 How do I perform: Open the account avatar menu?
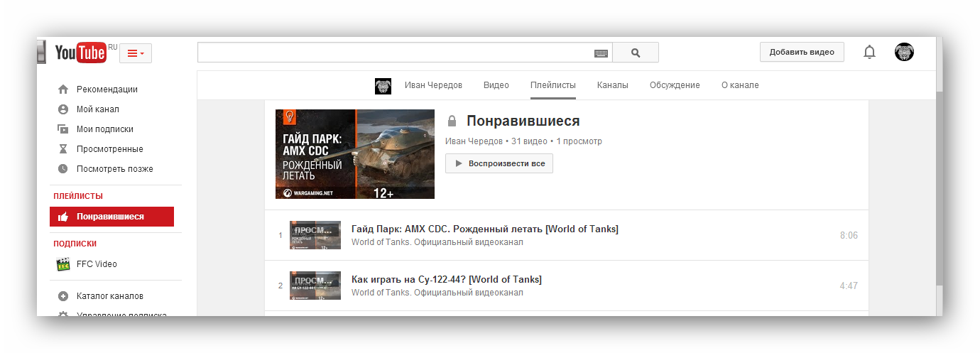coord(904,52)
